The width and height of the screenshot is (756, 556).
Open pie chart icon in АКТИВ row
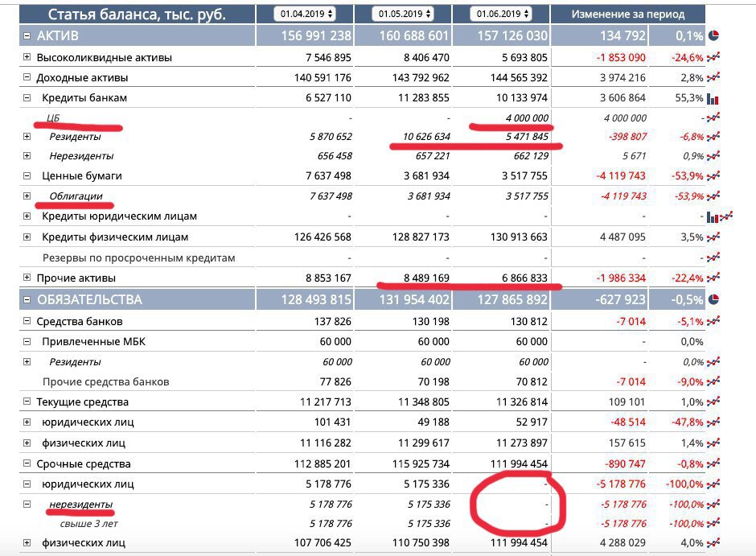[x=713, y=35]
